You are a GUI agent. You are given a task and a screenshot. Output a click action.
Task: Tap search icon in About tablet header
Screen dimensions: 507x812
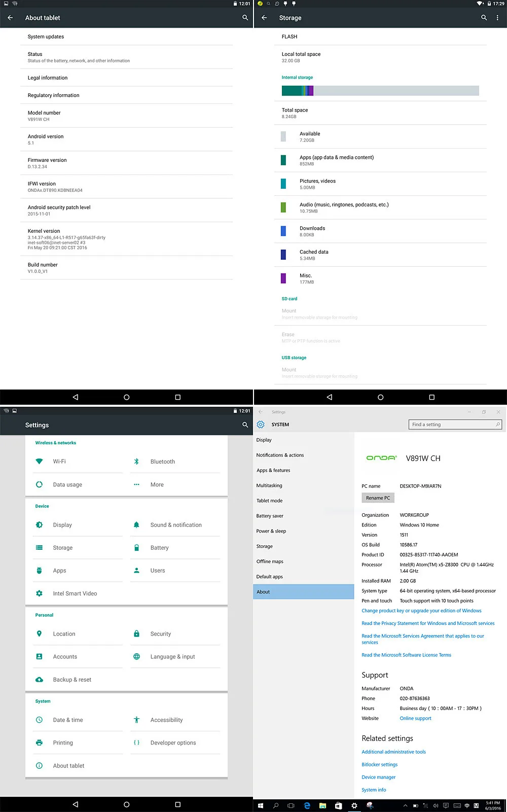pos(245,18)
